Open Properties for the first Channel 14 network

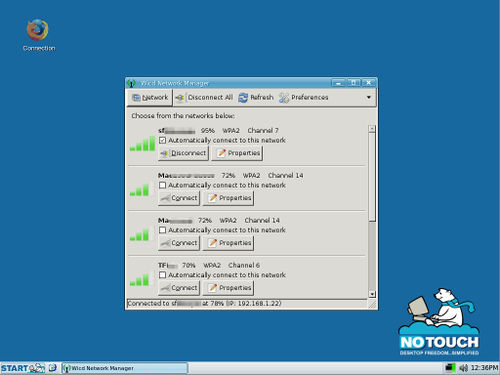pos(229,198)
